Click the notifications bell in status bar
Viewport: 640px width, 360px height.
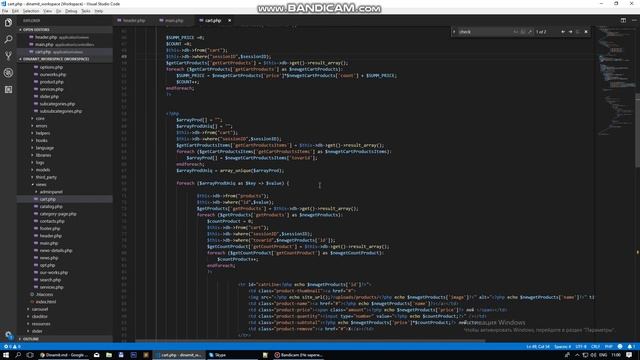631,347
